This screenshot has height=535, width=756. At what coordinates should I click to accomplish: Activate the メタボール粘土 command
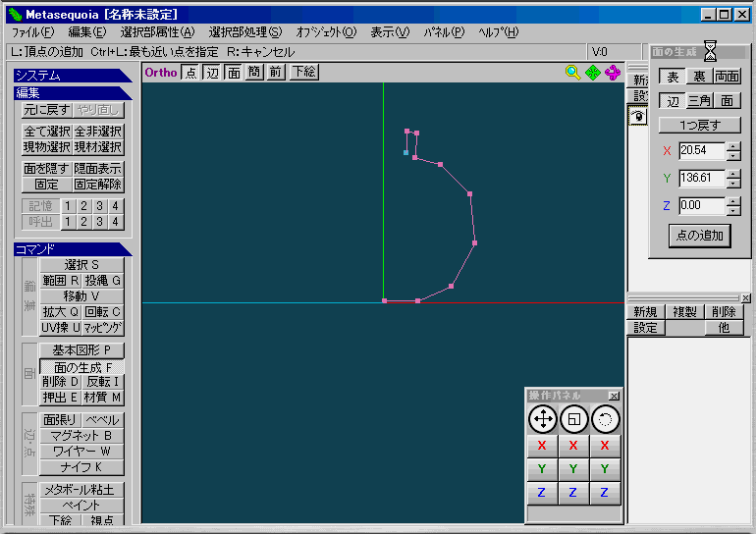(81, 490)
